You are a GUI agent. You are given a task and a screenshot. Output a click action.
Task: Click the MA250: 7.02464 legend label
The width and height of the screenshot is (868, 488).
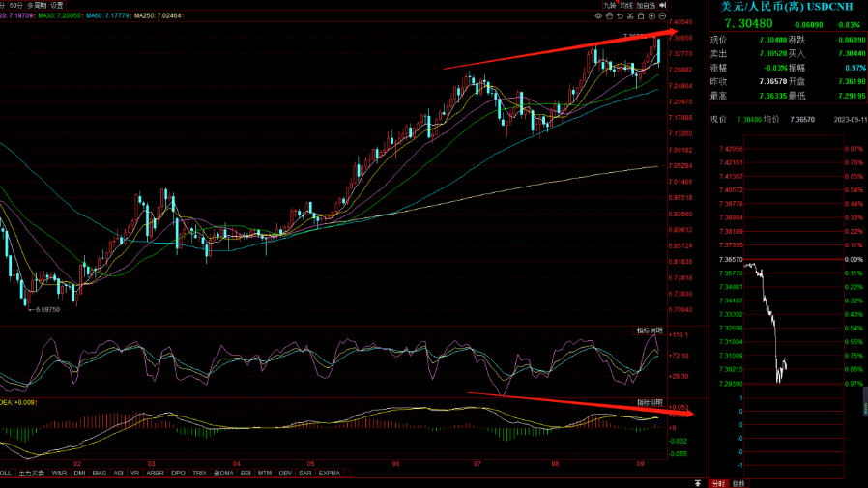click(159, 15)
